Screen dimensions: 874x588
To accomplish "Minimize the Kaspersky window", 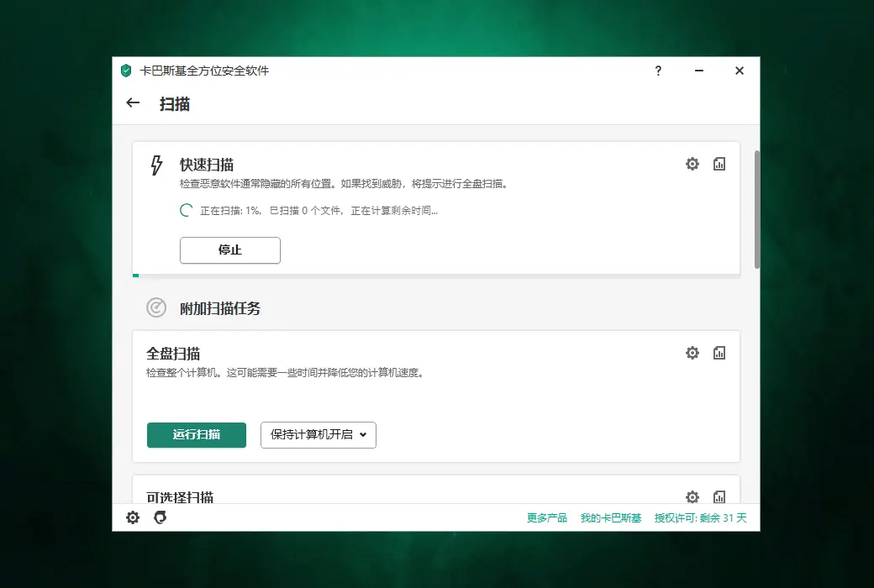I will pos(699,71).
